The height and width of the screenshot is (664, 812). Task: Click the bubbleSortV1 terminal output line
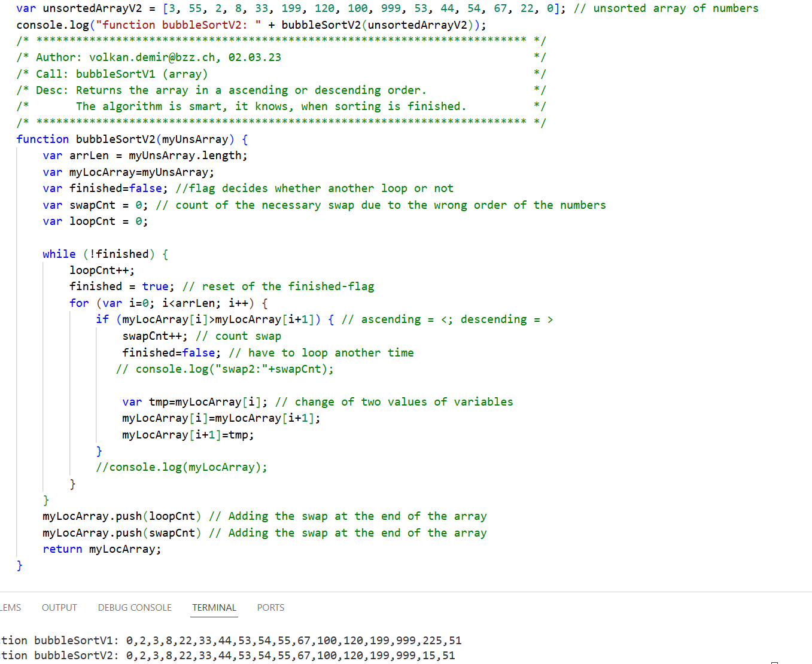coord(231,641)
